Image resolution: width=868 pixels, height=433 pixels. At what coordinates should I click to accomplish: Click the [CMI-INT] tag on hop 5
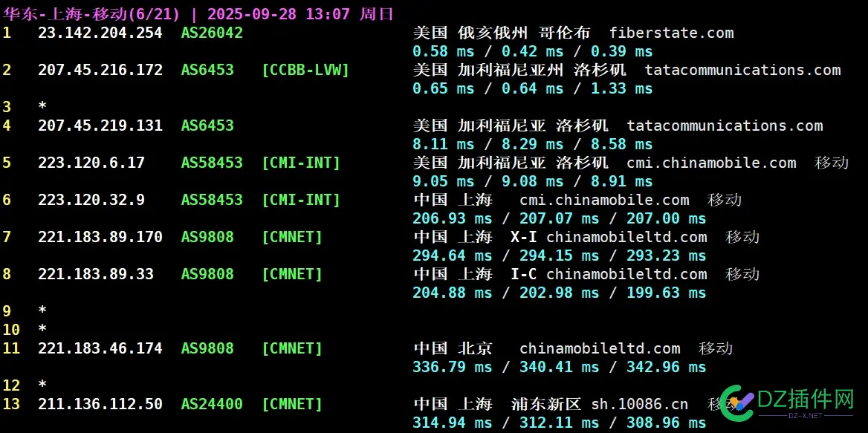[301, 163]
